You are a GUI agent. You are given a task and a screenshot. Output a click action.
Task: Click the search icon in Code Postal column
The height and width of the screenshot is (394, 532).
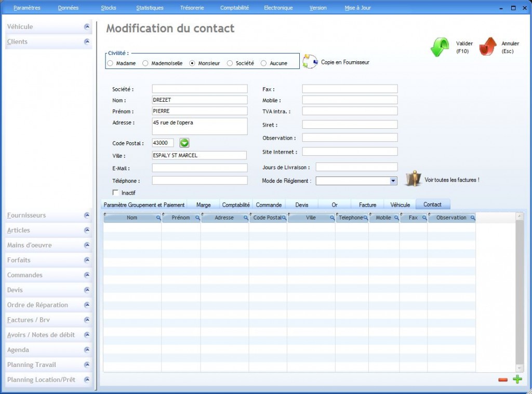tap(284, 218)
